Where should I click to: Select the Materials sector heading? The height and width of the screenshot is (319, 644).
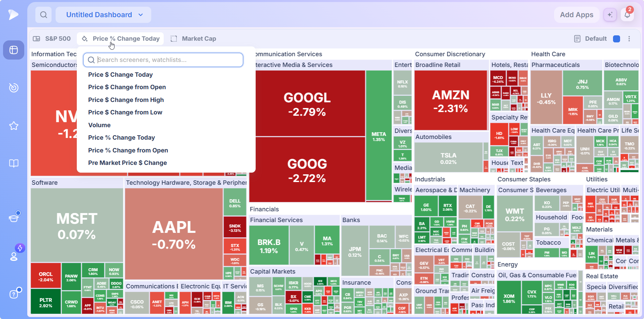point(599,229)
